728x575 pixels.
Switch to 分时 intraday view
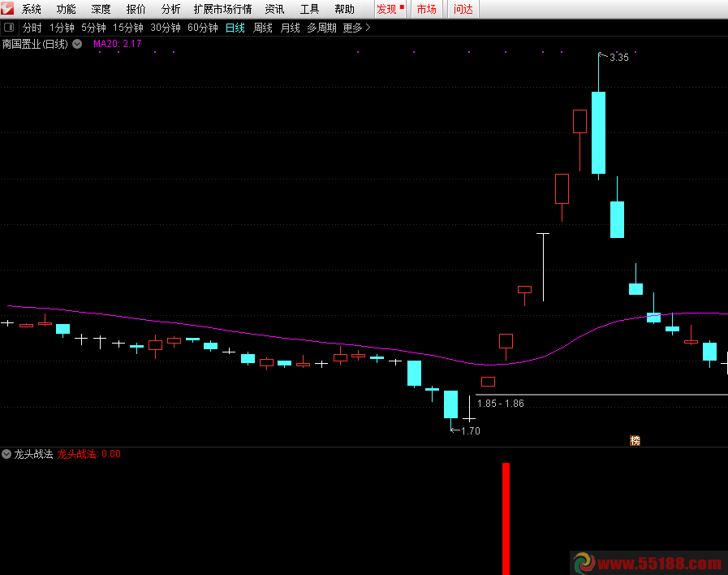pyautogui.click(x=32, y=28)
